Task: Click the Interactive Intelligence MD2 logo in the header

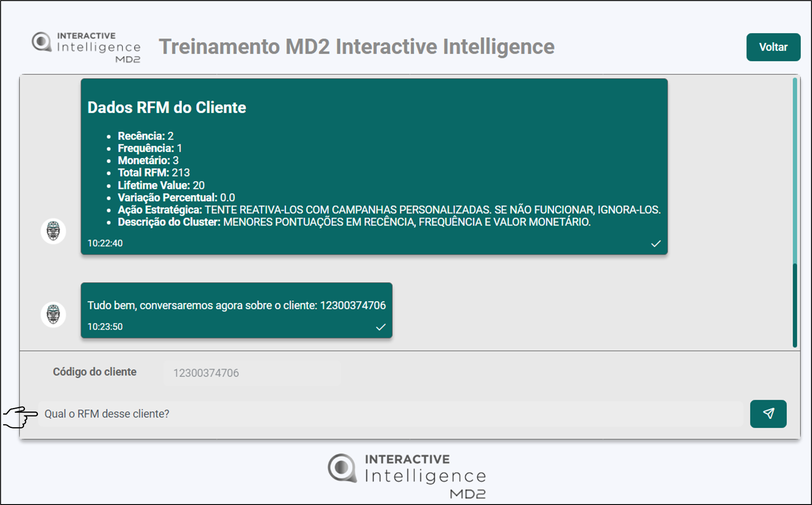Action: [x=86, y=47]
